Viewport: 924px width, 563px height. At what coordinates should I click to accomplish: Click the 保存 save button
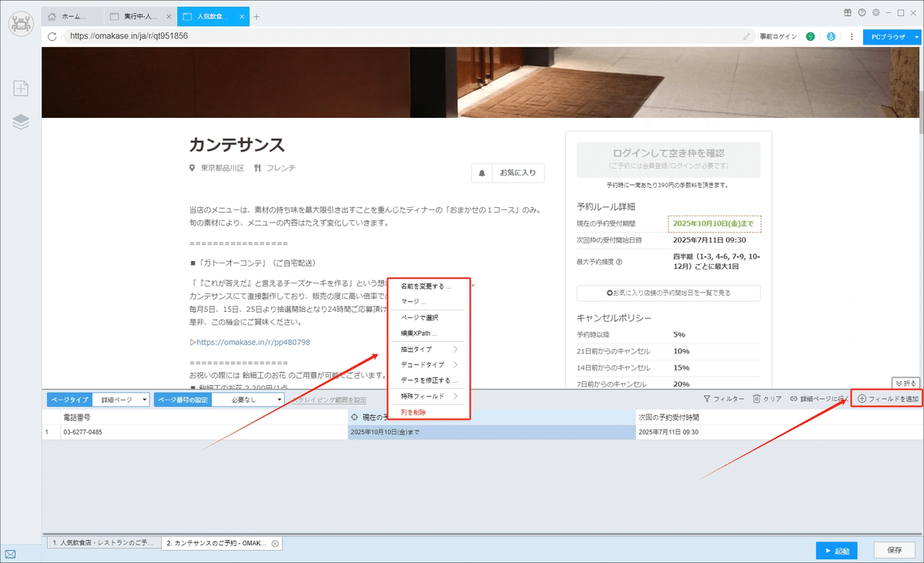click(x=894, y=551)
